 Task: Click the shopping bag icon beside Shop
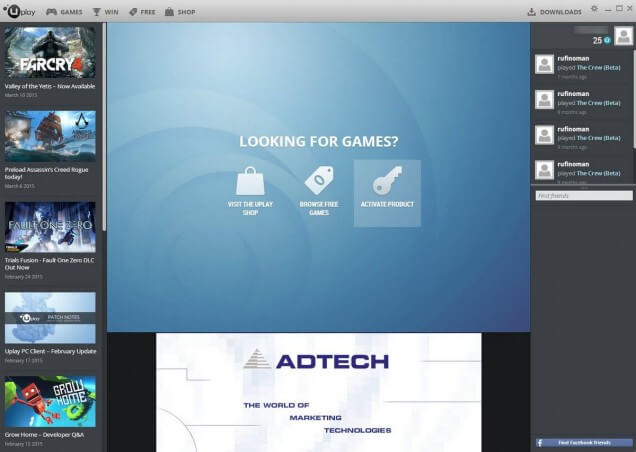click(x=169, y=12)
